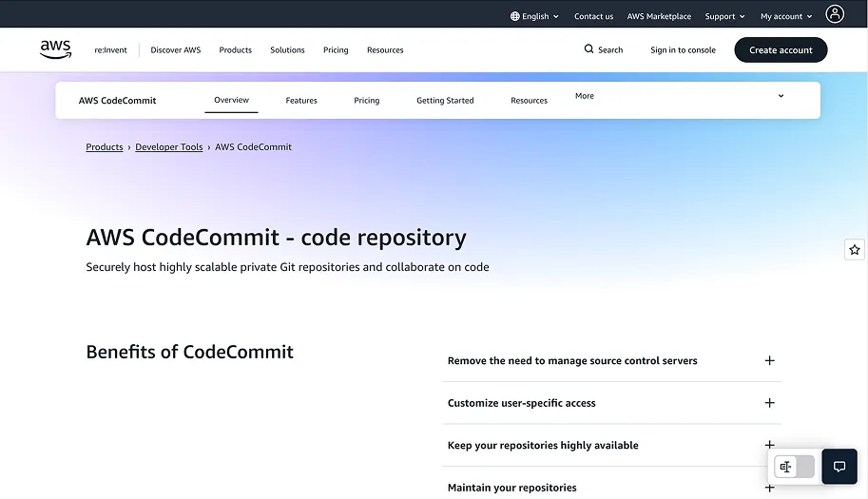Open the Products main menu

click(235, 49)
